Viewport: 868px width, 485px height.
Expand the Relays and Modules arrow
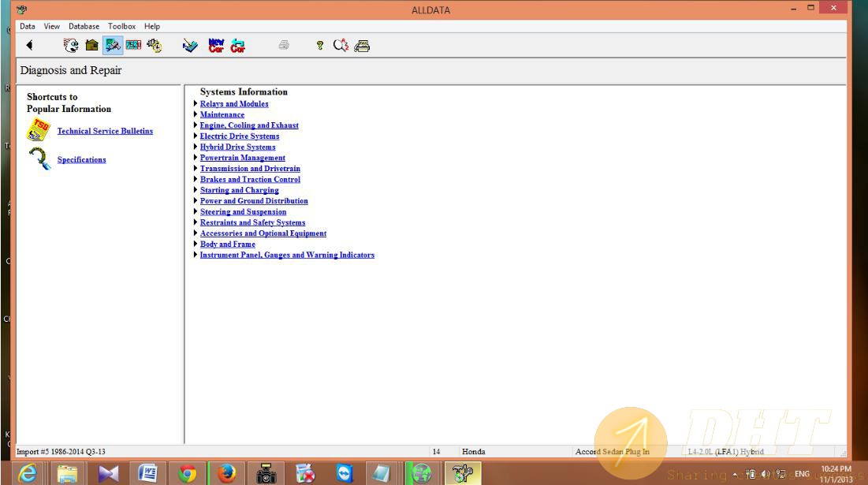[x=196, y=103]
